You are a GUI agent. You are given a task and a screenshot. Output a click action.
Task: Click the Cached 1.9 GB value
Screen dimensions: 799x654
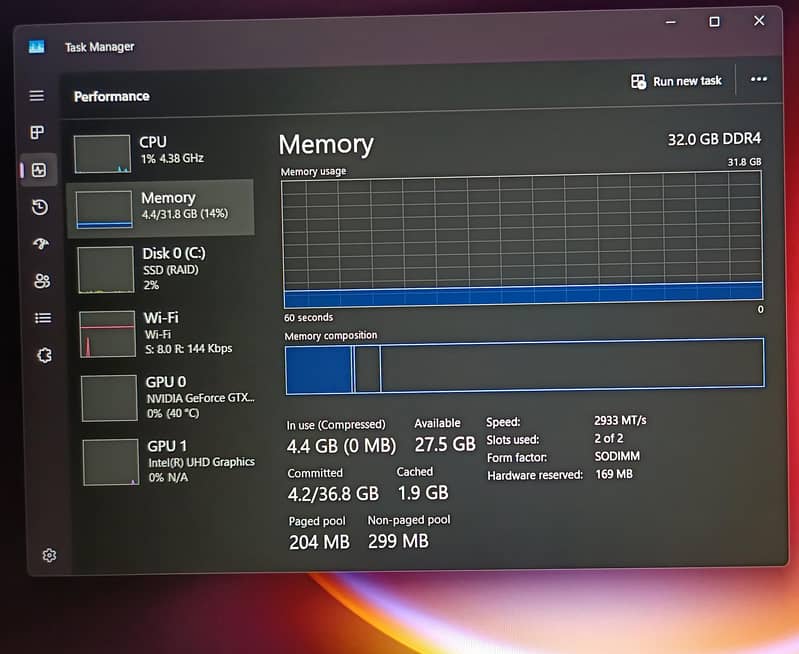(x=423, y=493)
